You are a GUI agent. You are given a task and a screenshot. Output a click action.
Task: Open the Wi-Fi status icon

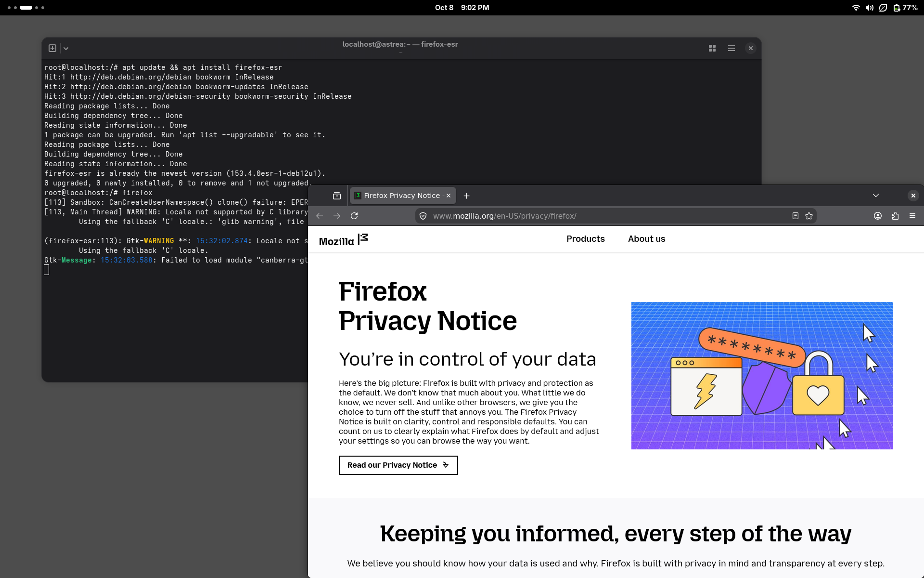pos(856,8)
